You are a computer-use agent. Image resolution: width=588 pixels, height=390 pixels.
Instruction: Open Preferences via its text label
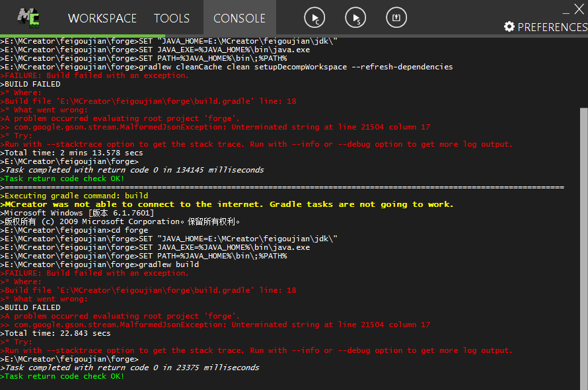pos(552,27)
